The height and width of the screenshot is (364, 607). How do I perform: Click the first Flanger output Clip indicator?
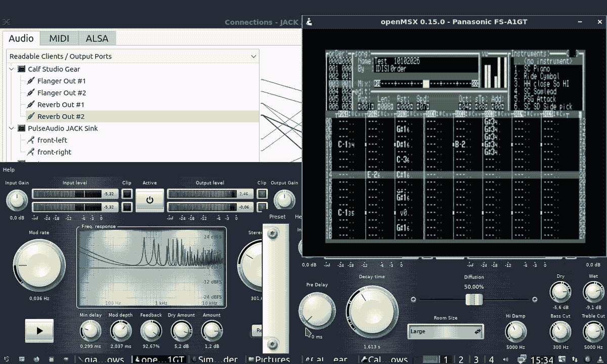[262, 194]
